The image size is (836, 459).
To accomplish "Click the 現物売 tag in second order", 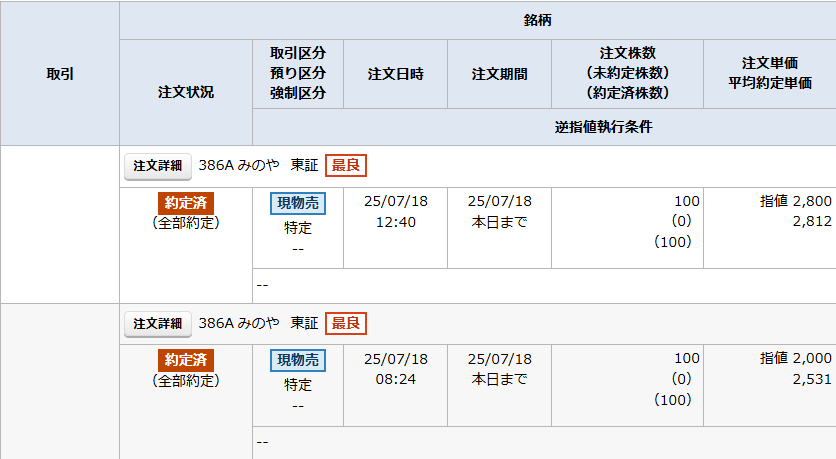I will pyautogui.click(x=298, y=360).
